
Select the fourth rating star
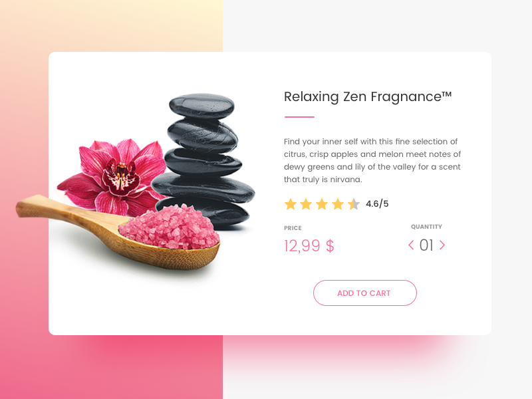coord(338,204)
